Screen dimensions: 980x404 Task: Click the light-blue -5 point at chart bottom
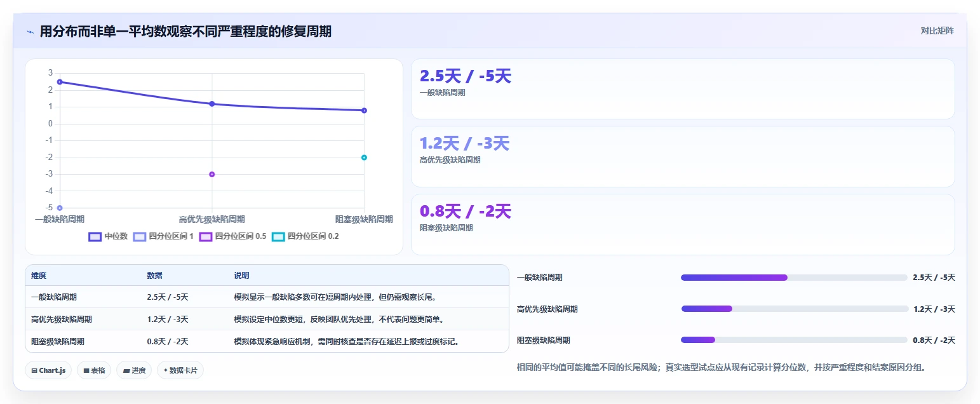coord(60,208)
